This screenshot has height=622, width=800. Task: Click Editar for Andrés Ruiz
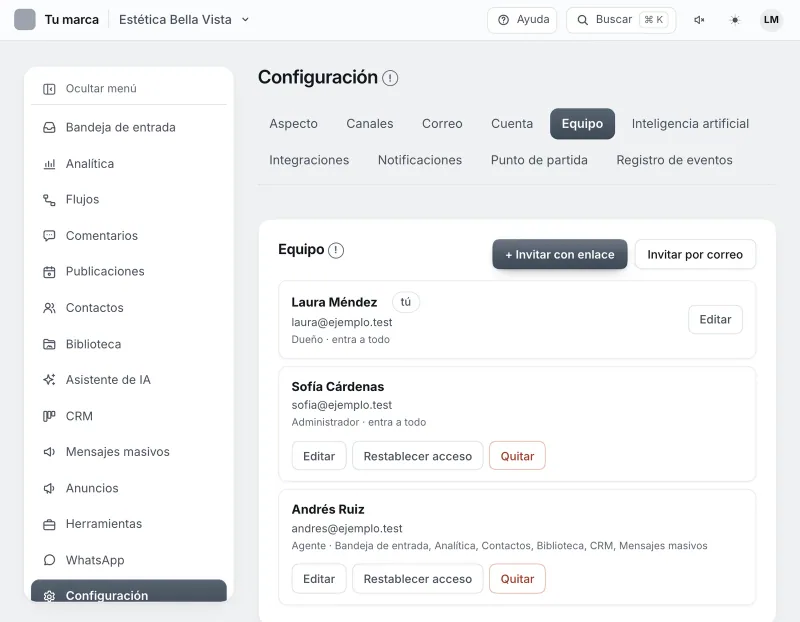[x=319, y=579]
